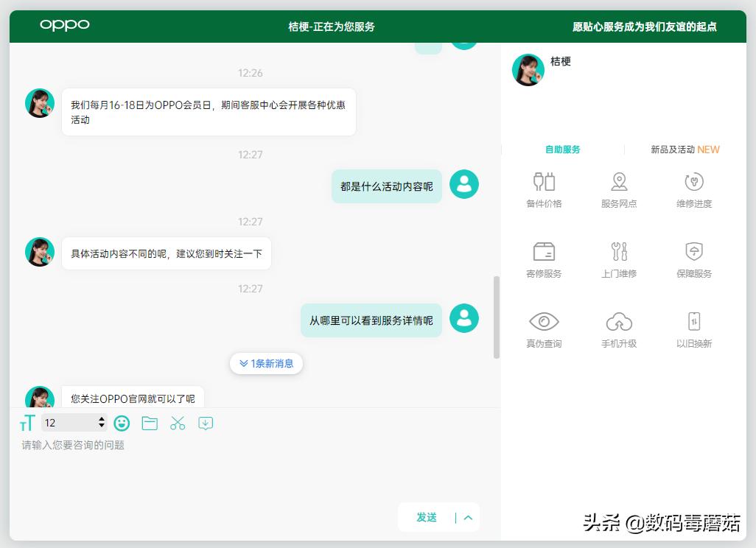Select the 自助服务 tab
The image size is (756, 548).
562,149
